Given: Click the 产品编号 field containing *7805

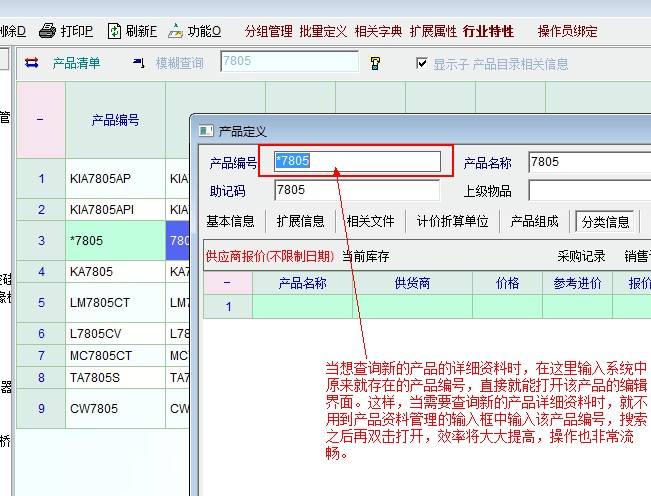Looking at the screenshot, I should pyautogui.click(x=356, y=161).
